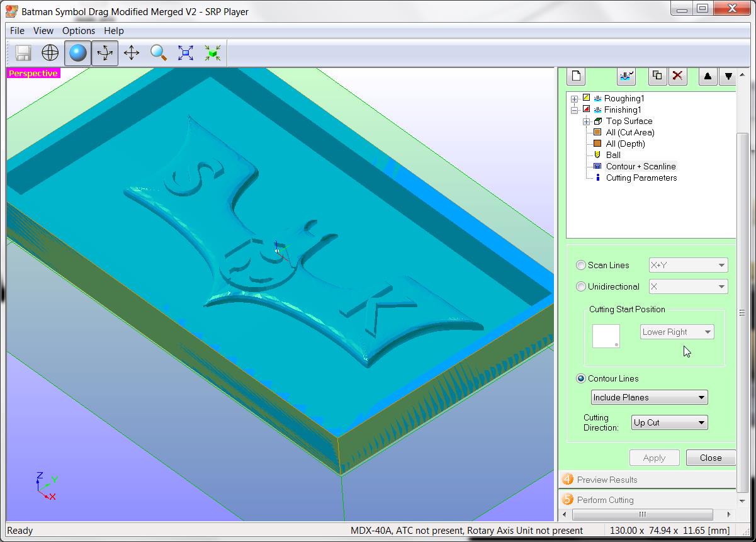Click the create toolpath cutter icon
This screenshot has width=756, height=542.
pos(626,76)
